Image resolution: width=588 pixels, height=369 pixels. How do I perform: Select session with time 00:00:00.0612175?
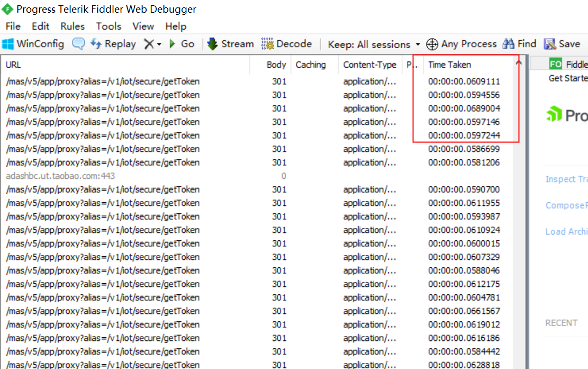[x=257, y=284]
